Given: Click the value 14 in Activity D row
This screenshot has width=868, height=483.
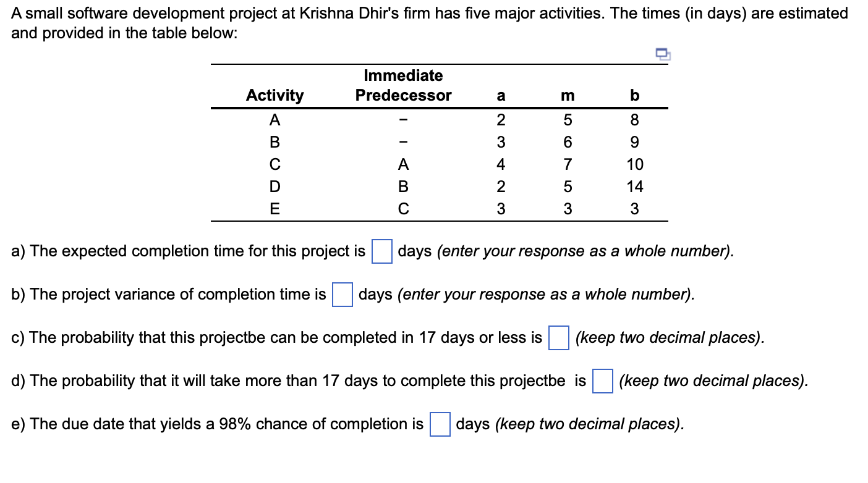Looking at the screenshot, I should click(x=636, y=187).
